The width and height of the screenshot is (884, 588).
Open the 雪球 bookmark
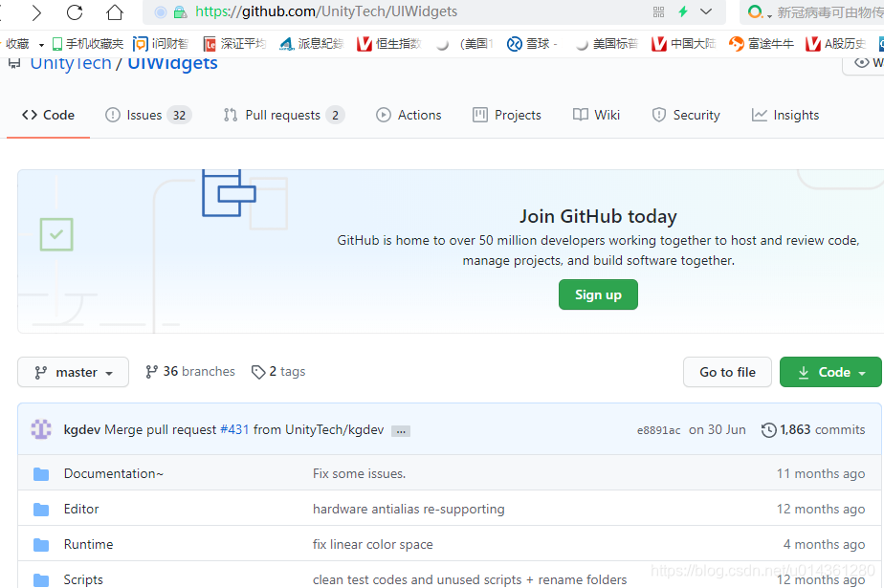tap(532, 44)
